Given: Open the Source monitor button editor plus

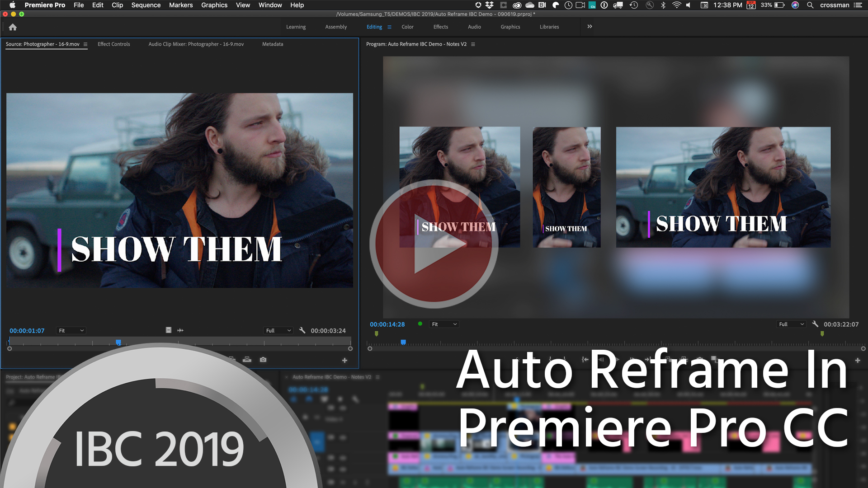Looking at the screenshot, I should [344, 360].
